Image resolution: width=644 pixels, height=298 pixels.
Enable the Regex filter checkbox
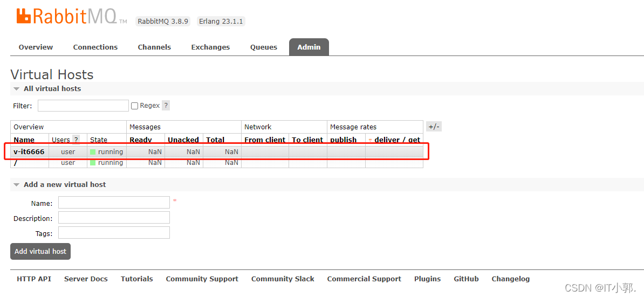coord(134,106)
